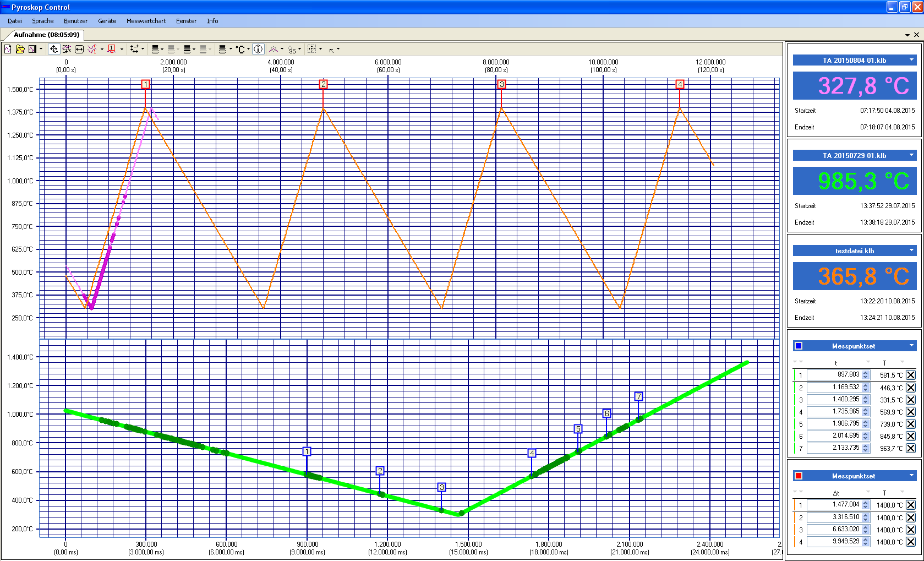Open dropdown beside the curve marker tool

coord(102,49)
